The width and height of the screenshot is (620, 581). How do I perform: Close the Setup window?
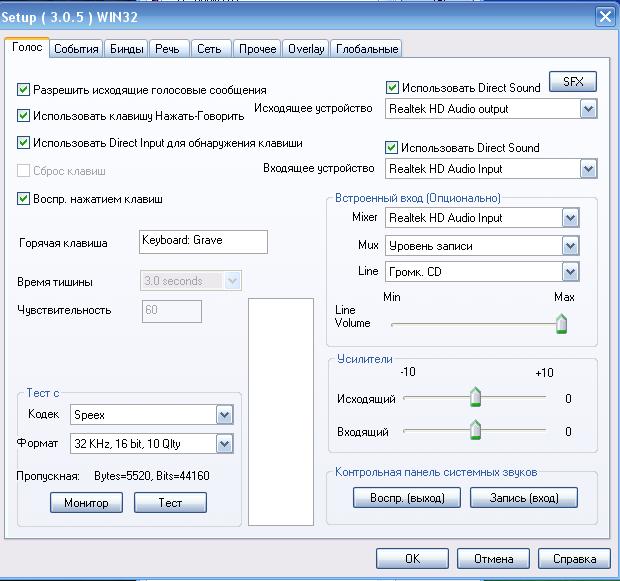605,17
